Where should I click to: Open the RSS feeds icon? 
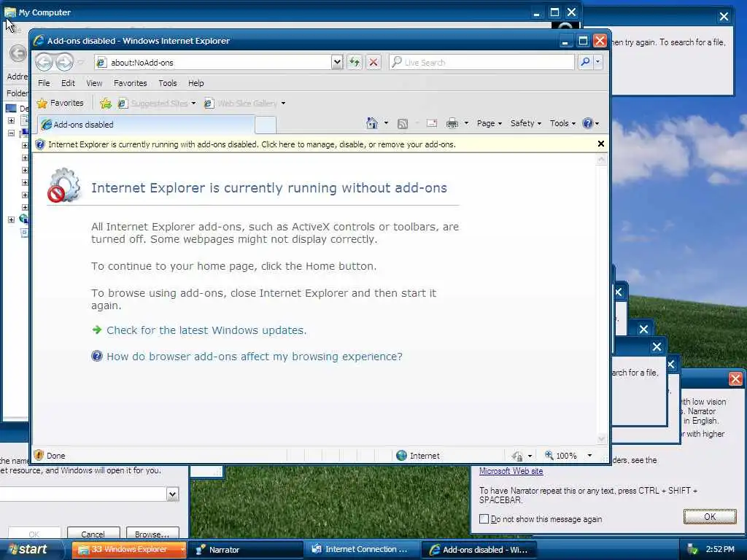point(403,124)
